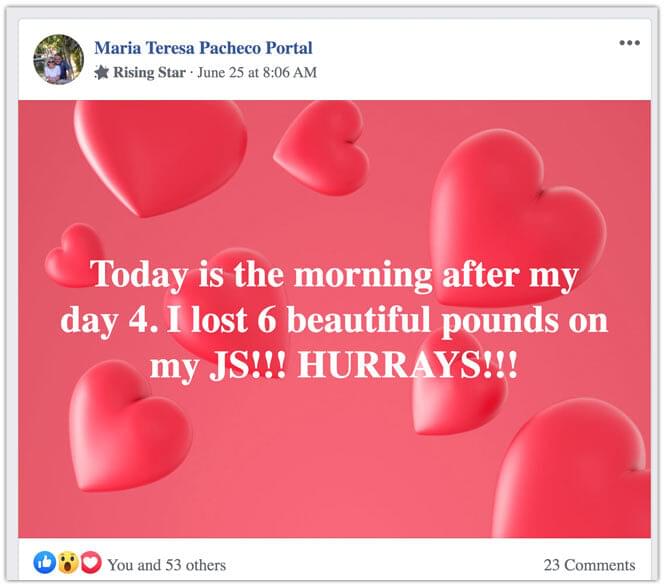Open the three-dot post options menu
Screen dimensions: 666x588
coord(629,42)
